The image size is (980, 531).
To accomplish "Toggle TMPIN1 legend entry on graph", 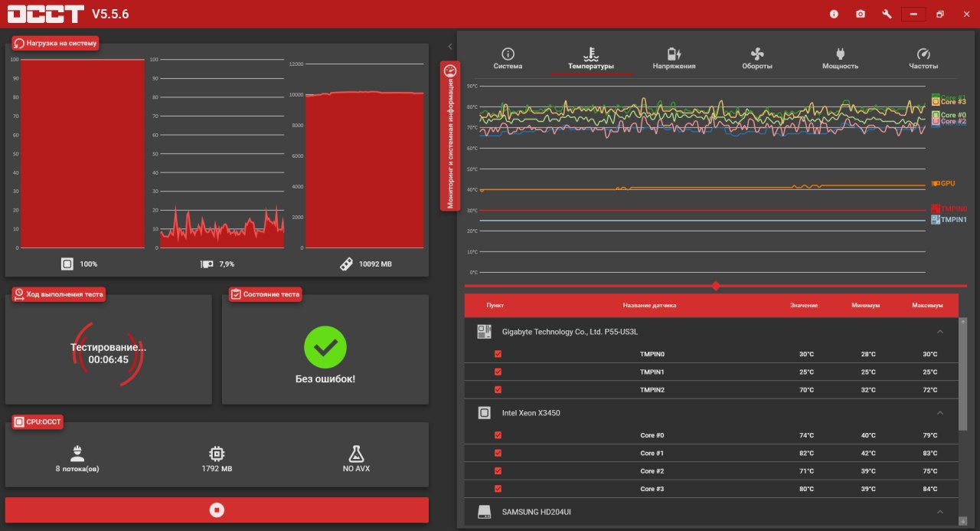I will click(949, 220).
